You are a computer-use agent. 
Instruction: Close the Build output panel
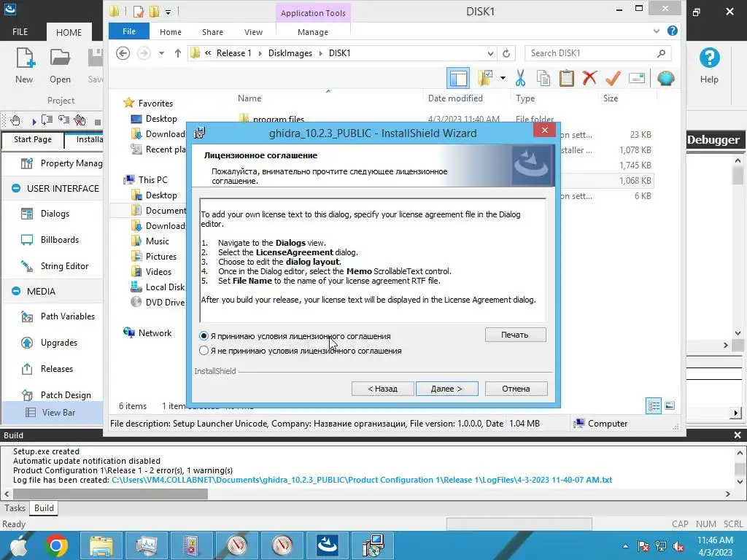738,435
